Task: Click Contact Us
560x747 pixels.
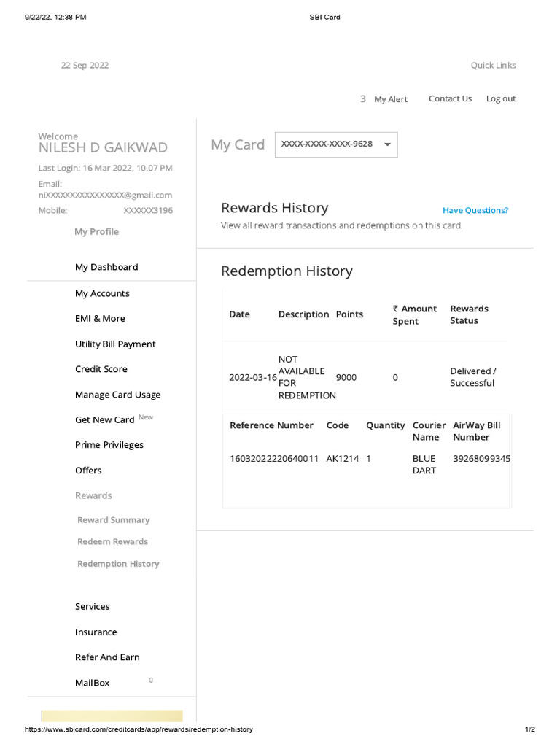Action: click(450, 98)
